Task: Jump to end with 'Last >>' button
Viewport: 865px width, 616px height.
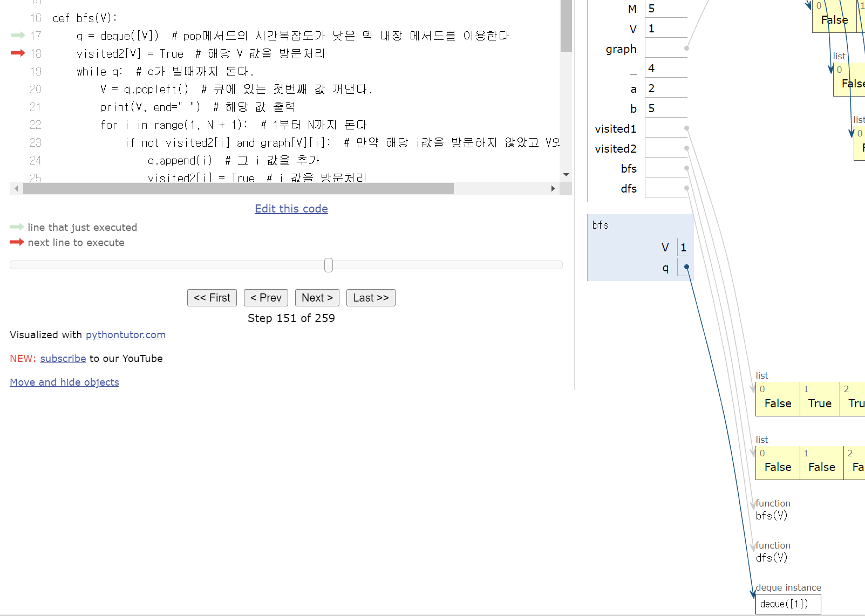Action: pyautogui.click(x=371, y=298)
